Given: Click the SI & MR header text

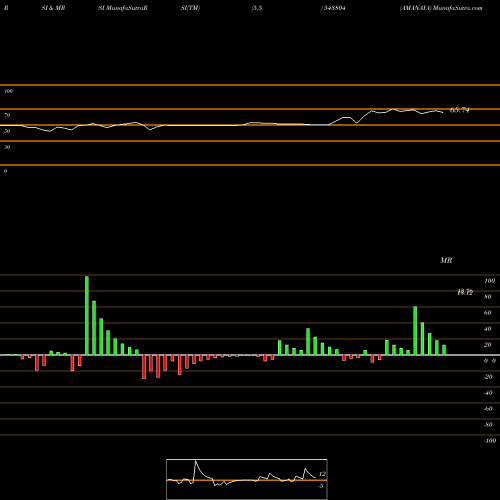Looking at the screenshot, I should (x=53, y=8).
